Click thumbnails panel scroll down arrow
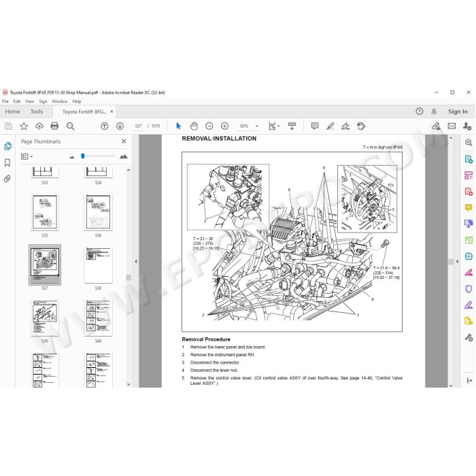The image size is (476, 476). point(129,384)
